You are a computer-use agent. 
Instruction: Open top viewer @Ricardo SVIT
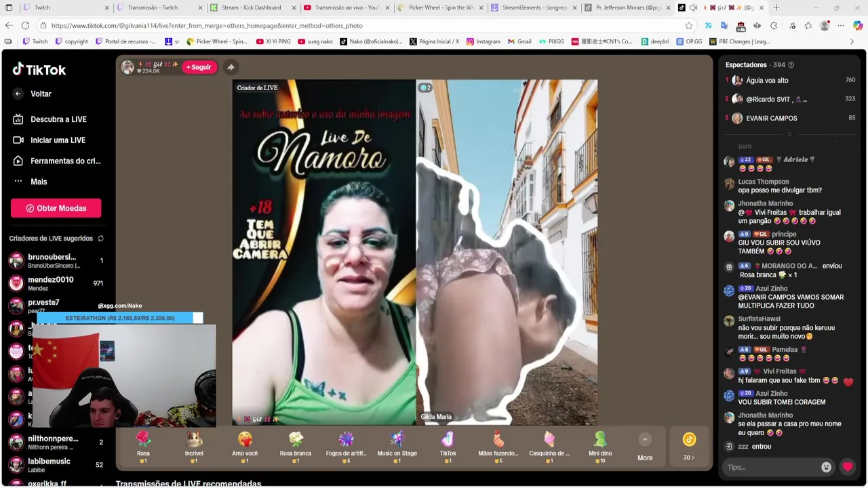pyautogui.click(x=790, y=99)
